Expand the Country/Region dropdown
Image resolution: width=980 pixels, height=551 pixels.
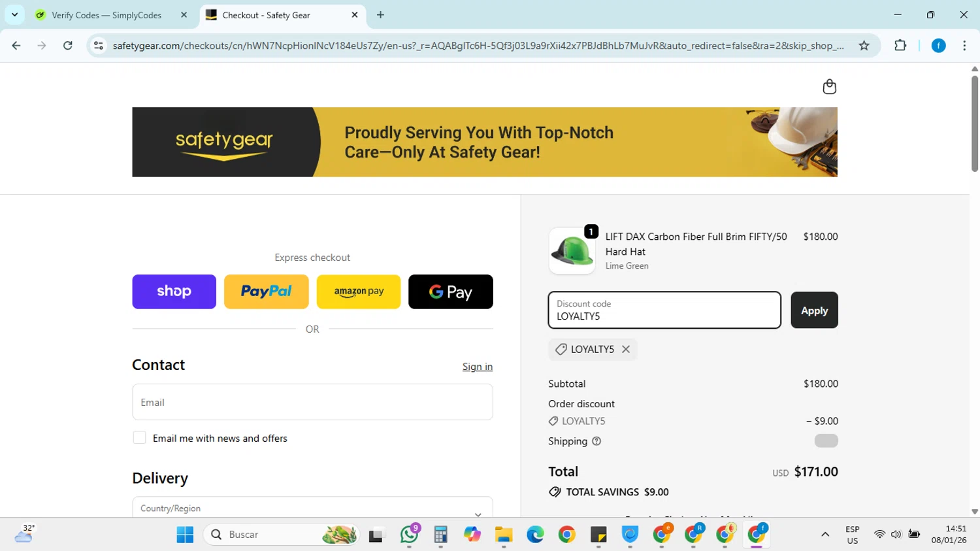coord(312,508)
